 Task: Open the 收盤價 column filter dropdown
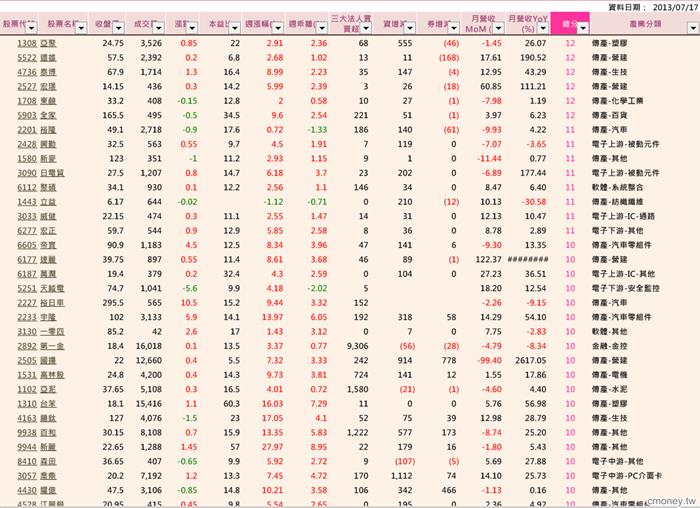pyautogui.click(x=118, y=28)
